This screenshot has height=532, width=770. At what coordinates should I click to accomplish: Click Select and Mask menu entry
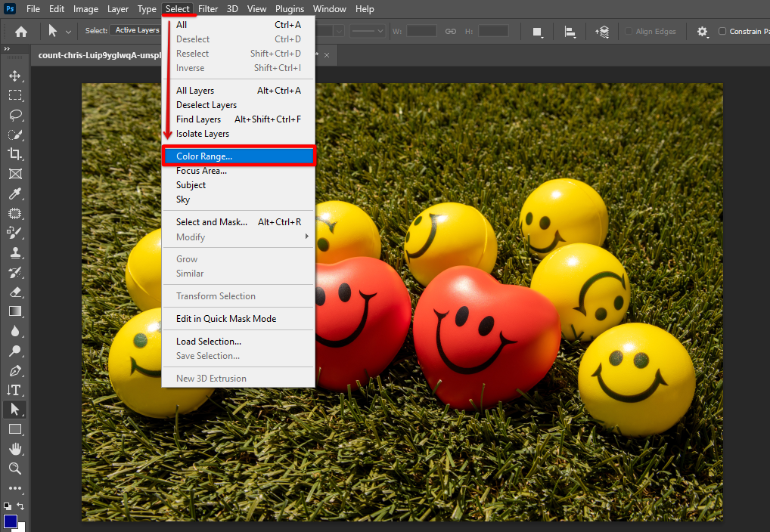point(212,222)
